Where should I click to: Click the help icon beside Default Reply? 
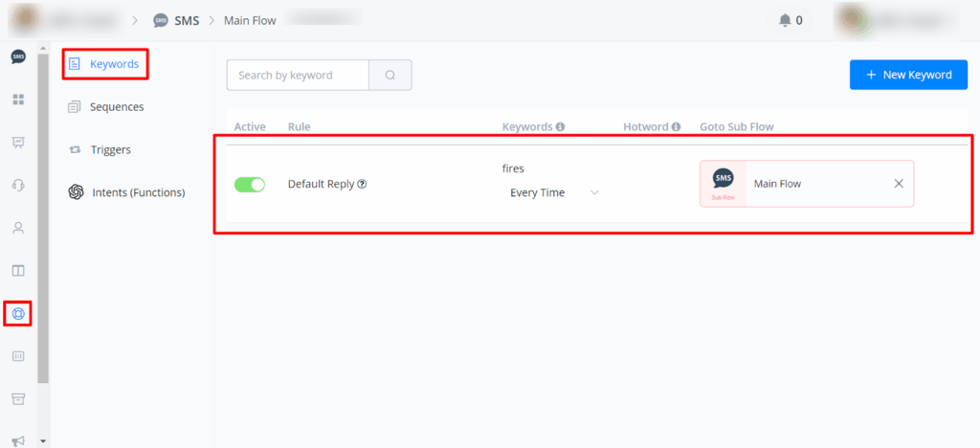[362, 184]
